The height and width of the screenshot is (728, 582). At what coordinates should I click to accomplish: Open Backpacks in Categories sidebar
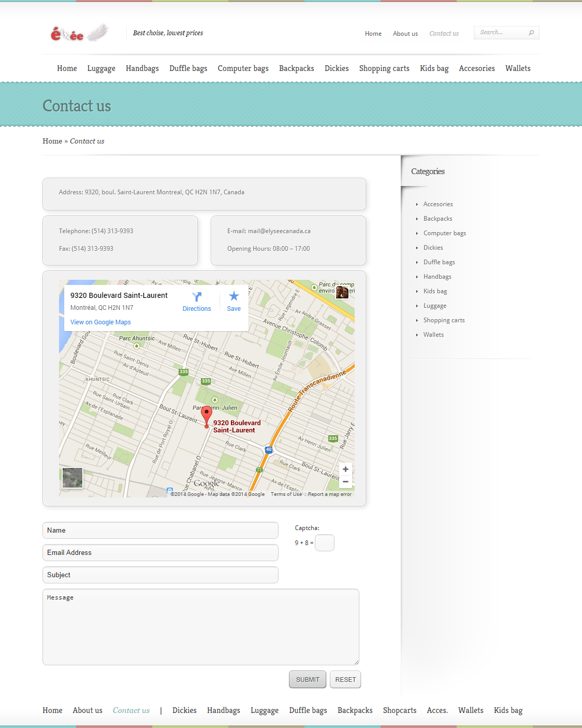point(438,219)
